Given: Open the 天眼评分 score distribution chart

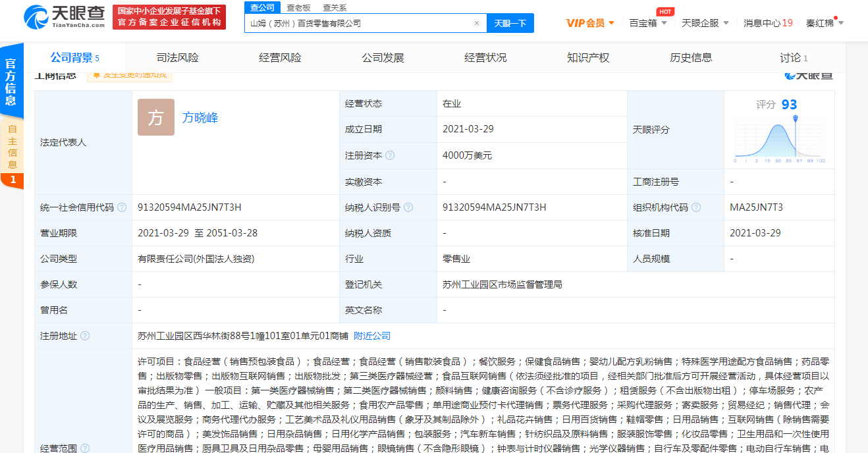Looking at the screenshot, I should point(779,141).
